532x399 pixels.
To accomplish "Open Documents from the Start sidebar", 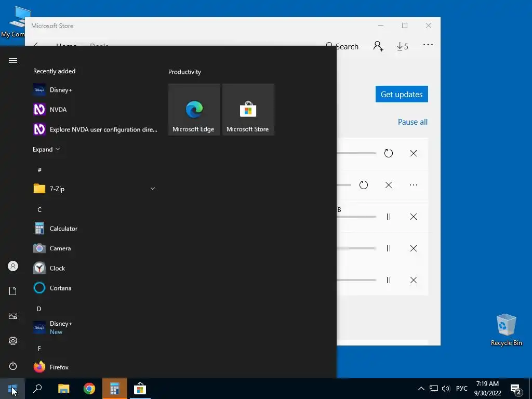I will pyautogui.click(x=13, y=291).
